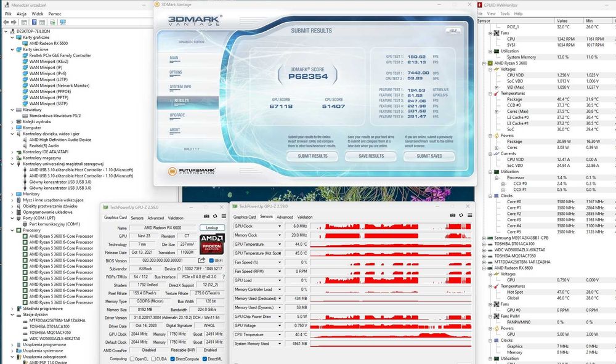Click the Submit Results button

coord(312,156)
